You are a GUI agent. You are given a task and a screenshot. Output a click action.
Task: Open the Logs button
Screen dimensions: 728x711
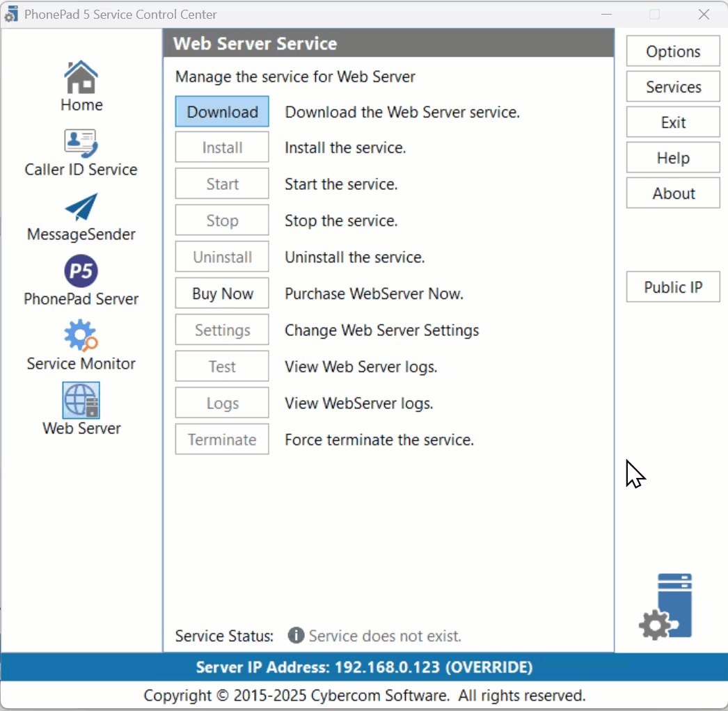click(222, 403)
